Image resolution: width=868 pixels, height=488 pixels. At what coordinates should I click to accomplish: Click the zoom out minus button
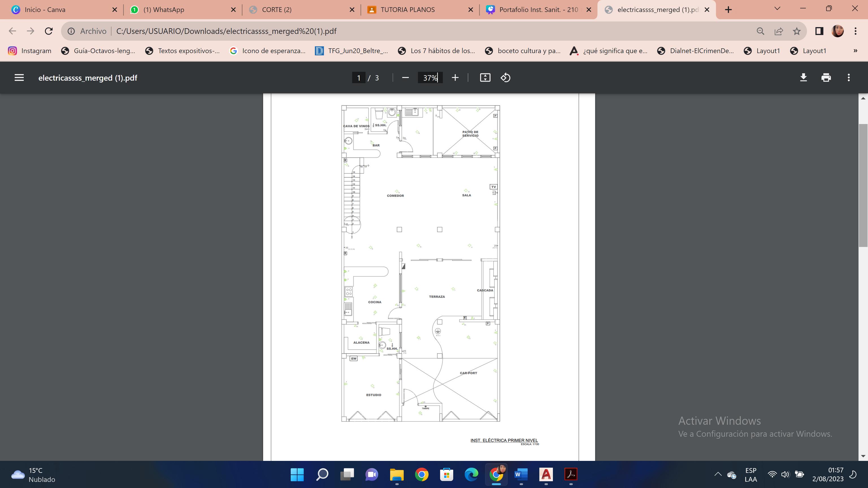pyautogui.click(x=405, y=78)
